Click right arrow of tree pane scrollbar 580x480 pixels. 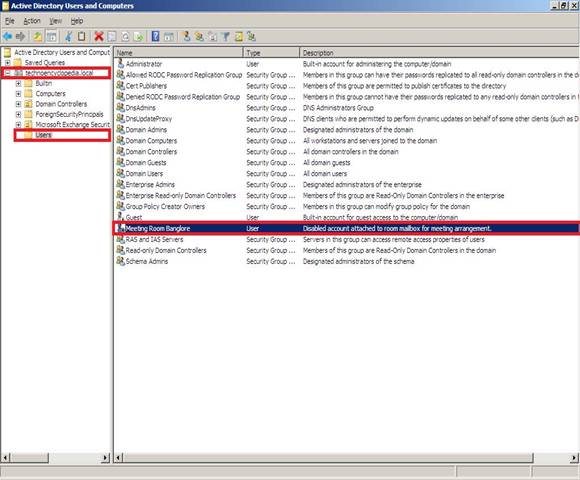click(x=105, y=458)
